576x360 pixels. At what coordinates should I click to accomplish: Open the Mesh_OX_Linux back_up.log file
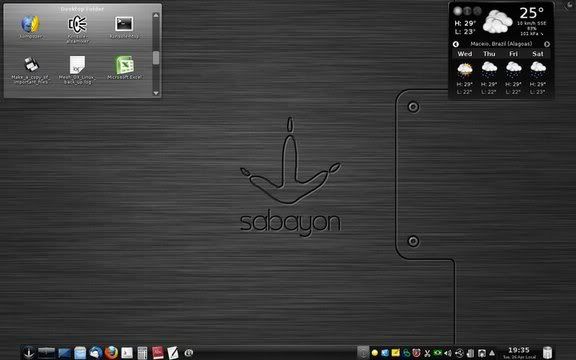(x=77, y=65)
